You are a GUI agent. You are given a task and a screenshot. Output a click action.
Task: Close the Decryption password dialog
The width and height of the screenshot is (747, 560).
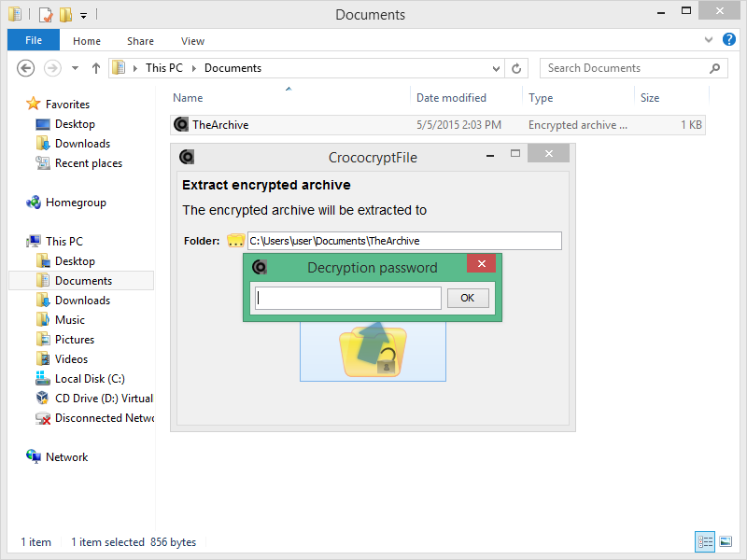click(481, 264)
